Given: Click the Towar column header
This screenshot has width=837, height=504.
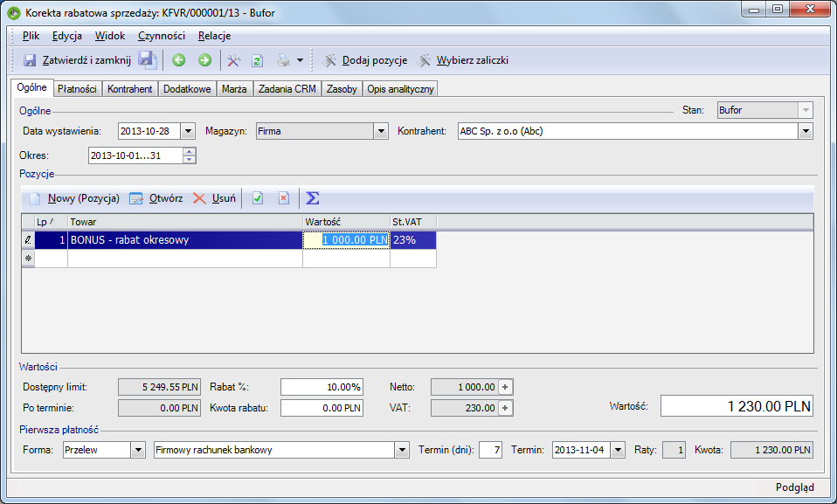Looking at the screenshot, I should click(x=185, y=222).
